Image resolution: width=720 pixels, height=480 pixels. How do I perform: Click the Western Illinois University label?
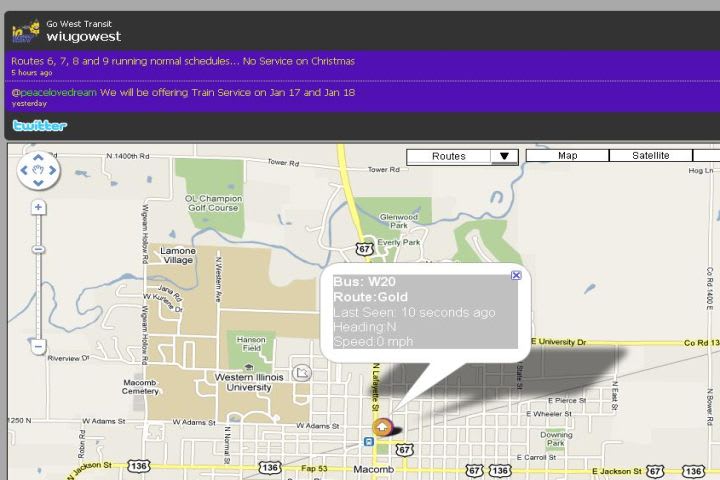click(249, 382)
